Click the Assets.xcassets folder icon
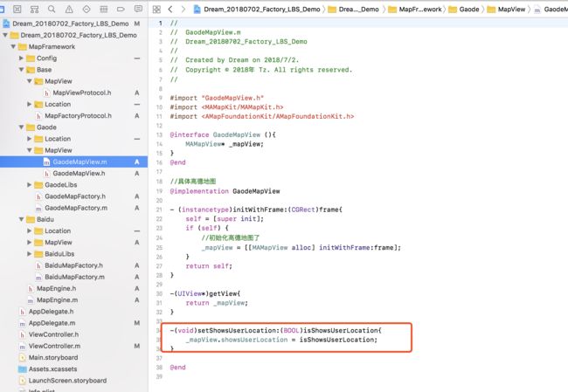The width and height of the screenshot is (568, 392). click(x=23, y=369)
